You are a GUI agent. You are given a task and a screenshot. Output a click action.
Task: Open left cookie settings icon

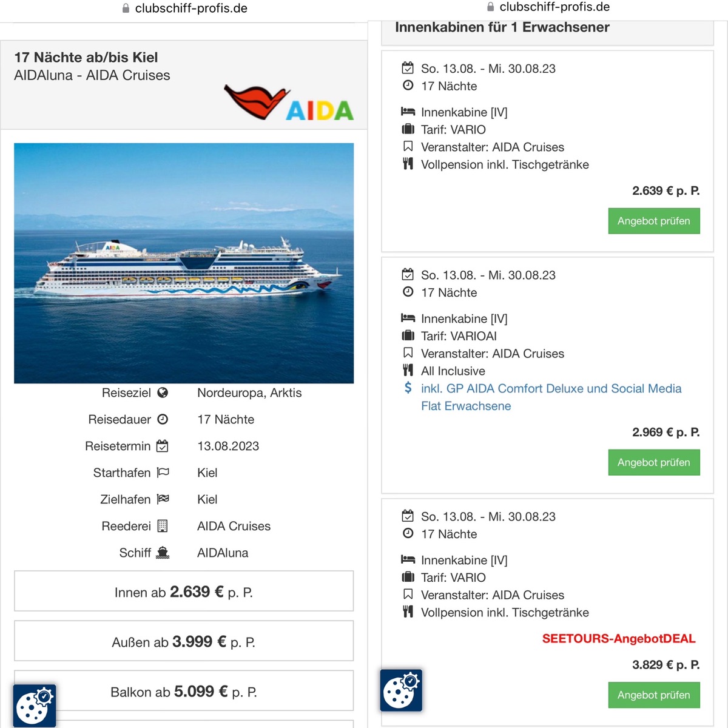click(x=35, y=706)
